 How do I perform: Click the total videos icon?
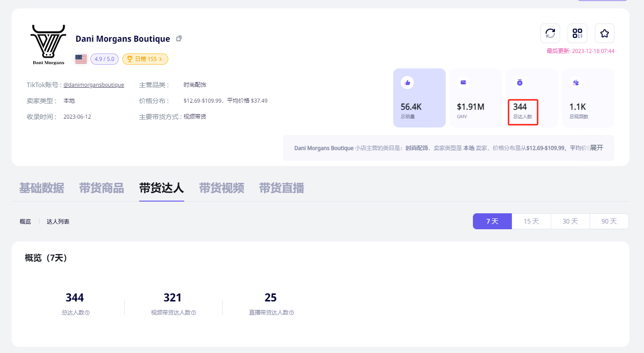576,83
